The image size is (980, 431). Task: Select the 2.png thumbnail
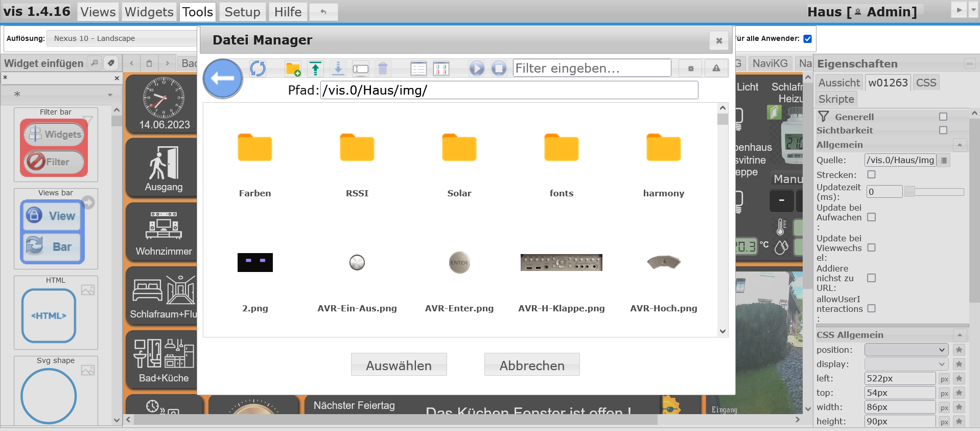tap(255, 262)
